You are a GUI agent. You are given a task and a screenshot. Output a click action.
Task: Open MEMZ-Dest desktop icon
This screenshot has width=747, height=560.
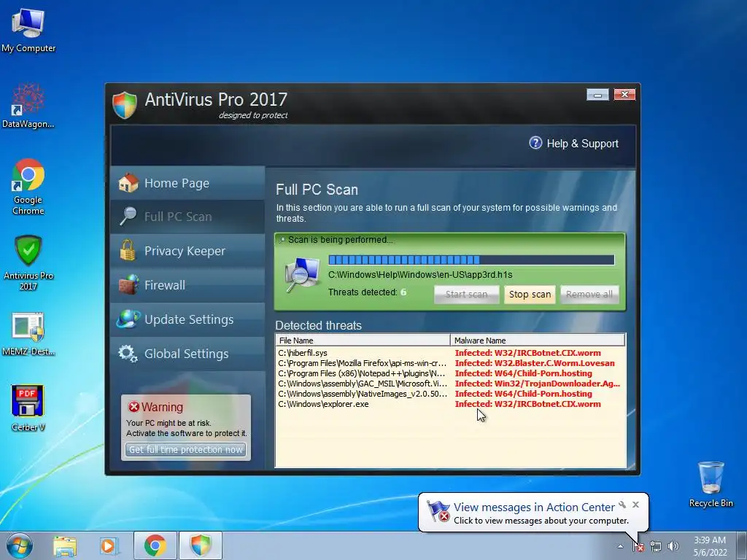[x=28, y=334]
